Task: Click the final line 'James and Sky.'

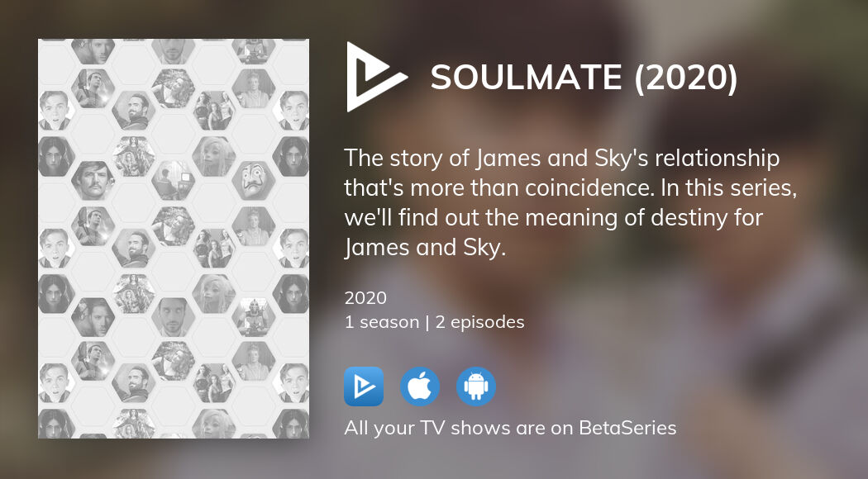Action: (425, 248)
